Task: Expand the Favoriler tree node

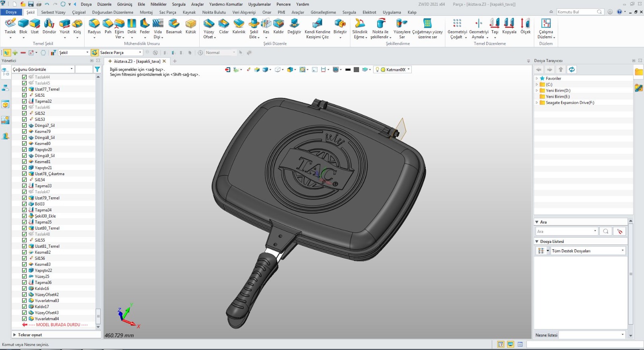Action: pos(537,78)
